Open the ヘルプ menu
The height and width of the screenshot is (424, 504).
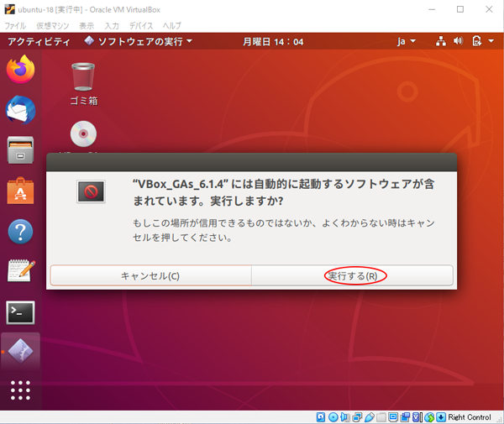pos(172,26)
